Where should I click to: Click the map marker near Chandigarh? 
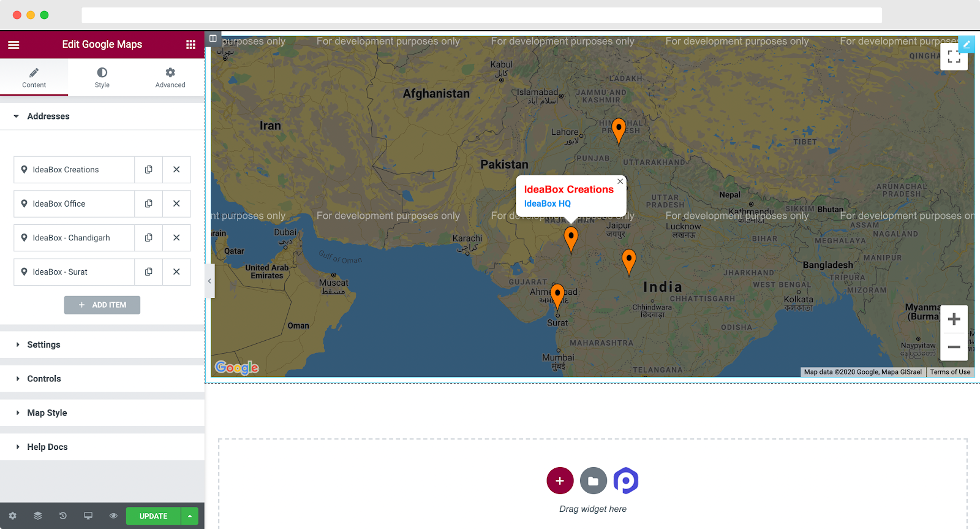619,131
